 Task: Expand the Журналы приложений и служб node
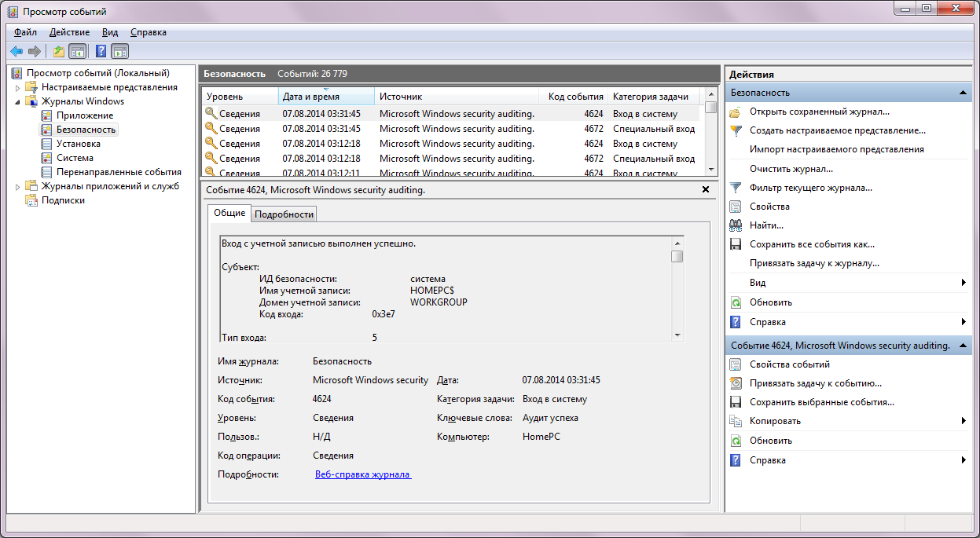[17, 186]
